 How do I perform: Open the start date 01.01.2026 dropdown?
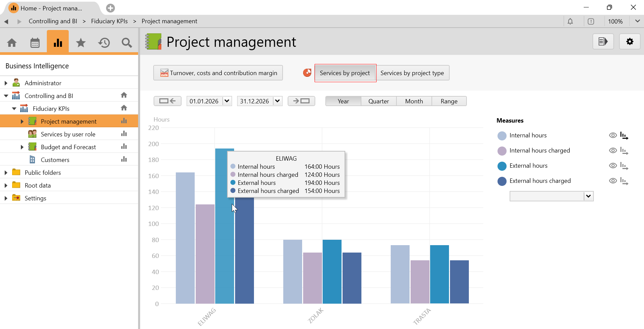(x=227, y=101)
